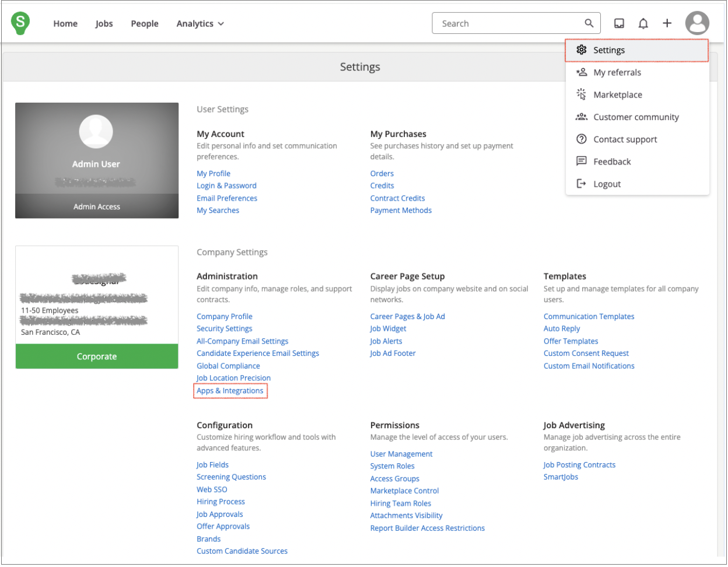Select Marketplace menu entry
728x567 pixels.
(637, 94)
